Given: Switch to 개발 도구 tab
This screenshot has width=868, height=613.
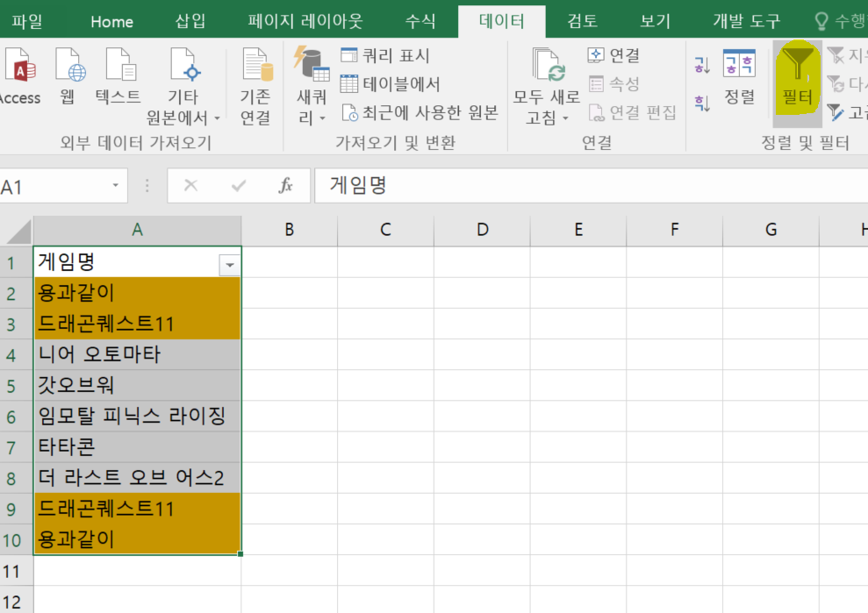Looking at the screenshot, I should [x=746, y=22].
